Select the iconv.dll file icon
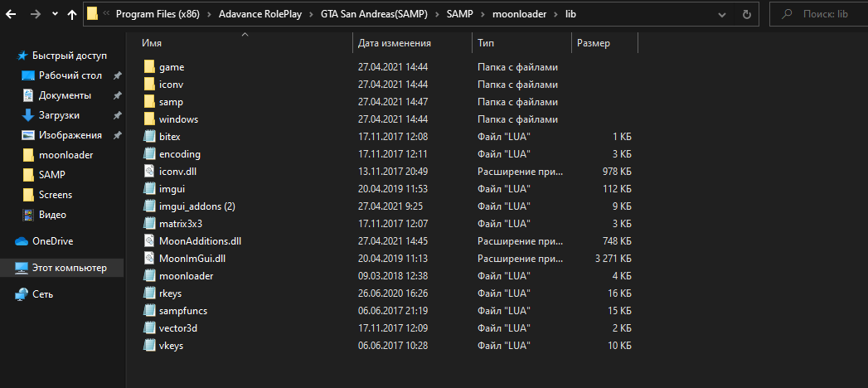The width and height of the screenshot is (868, 388). [149, 171]
